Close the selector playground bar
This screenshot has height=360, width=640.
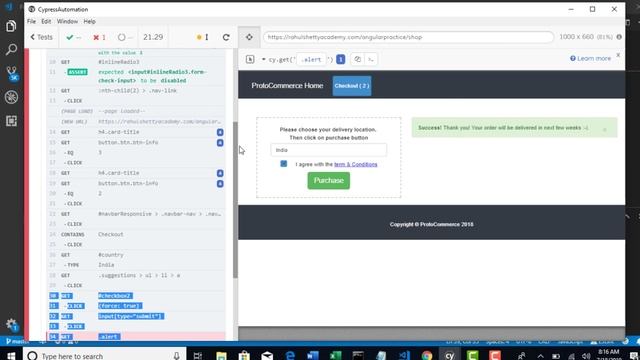click(x=618, y=55)
